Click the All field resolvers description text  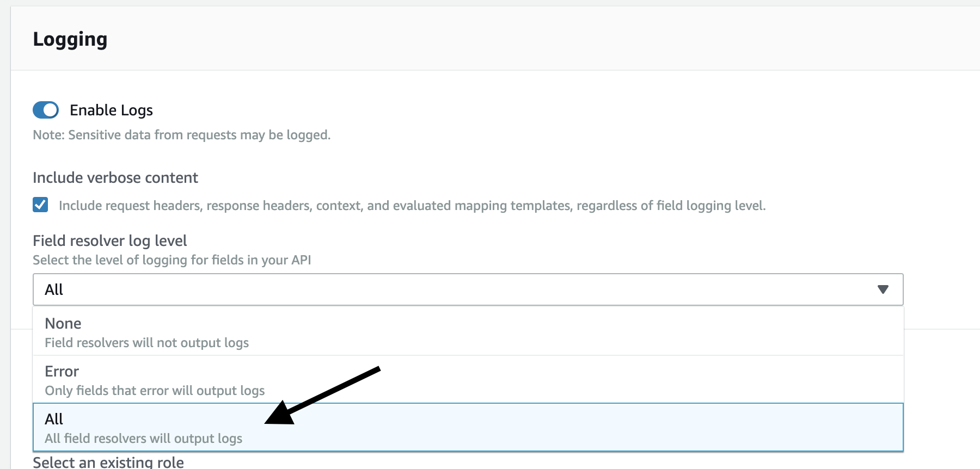point(144,438)
